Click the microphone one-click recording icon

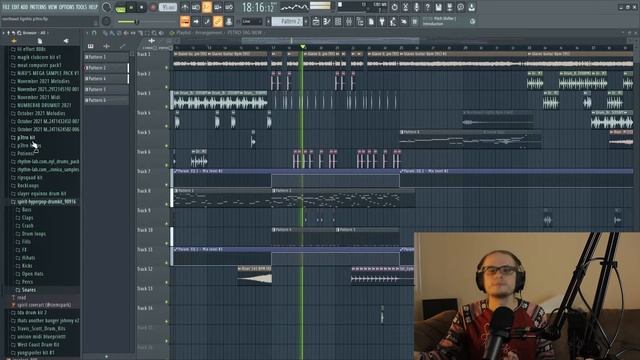[416, 7]
